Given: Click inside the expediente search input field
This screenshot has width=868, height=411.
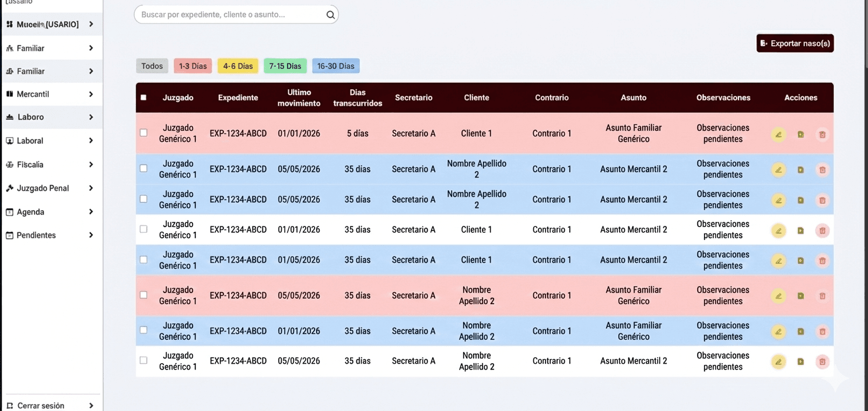Looking at the screenshot, I should pyautogui.click(x=233, y=14).
